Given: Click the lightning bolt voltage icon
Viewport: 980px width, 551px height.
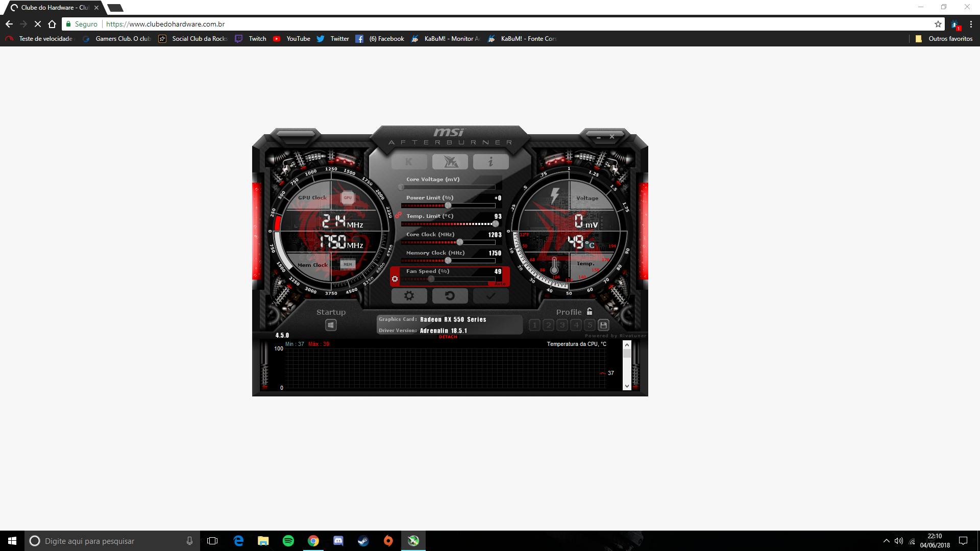Looking at the screenshot, I should point(555,195).
